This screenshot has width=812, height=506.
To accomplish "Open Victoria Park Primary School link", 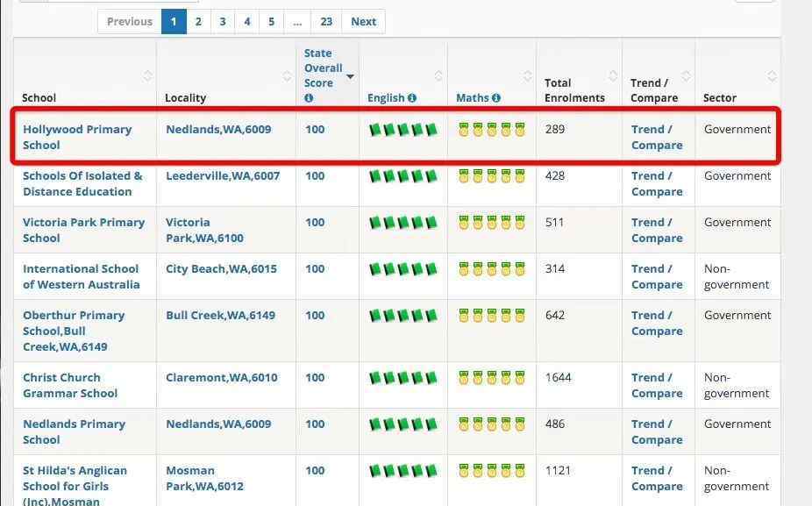I will (x=83, y=231).
